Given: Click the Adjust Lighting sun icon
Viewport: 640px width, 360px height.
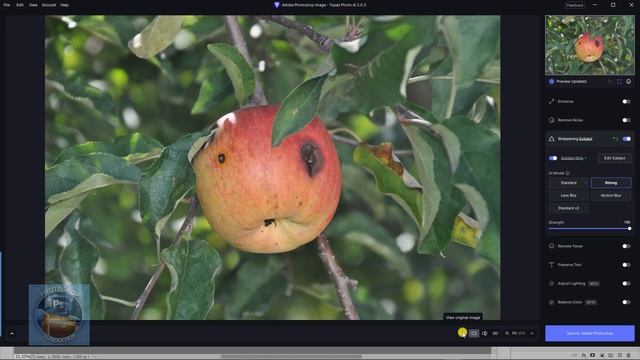Looking at the screenshot, I should click(x=551, y=283).
